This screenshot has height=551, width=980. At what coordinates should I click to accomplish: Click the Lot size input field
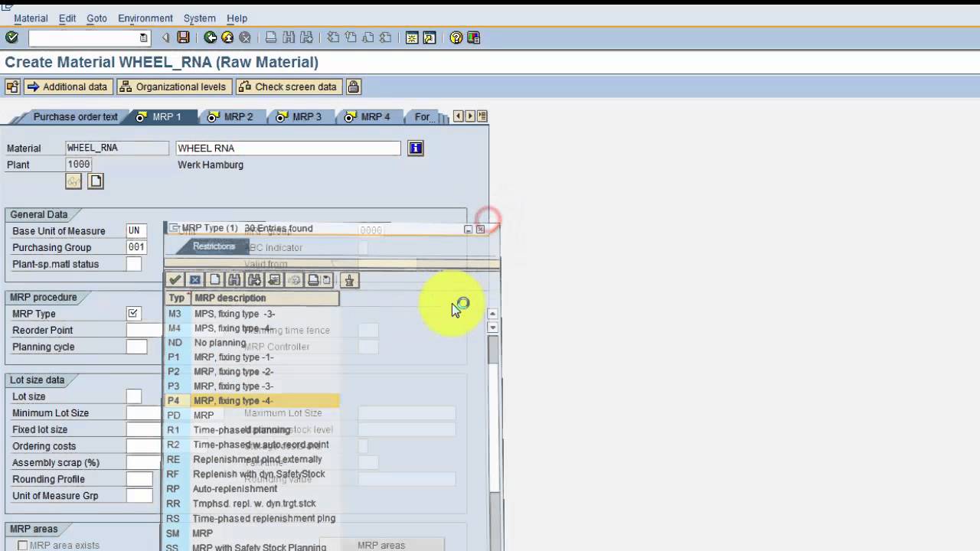(x=134, y=396)
